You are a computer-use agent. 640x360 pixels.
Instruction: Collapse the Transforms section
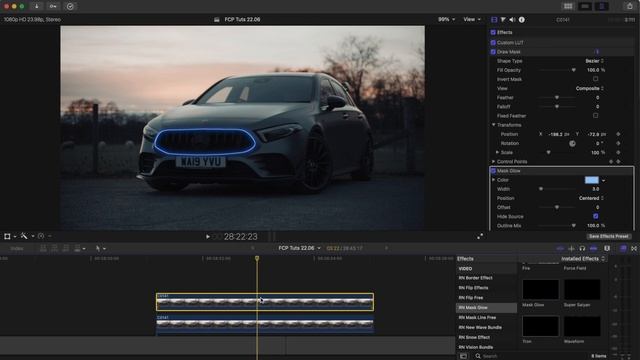(493, 125)
